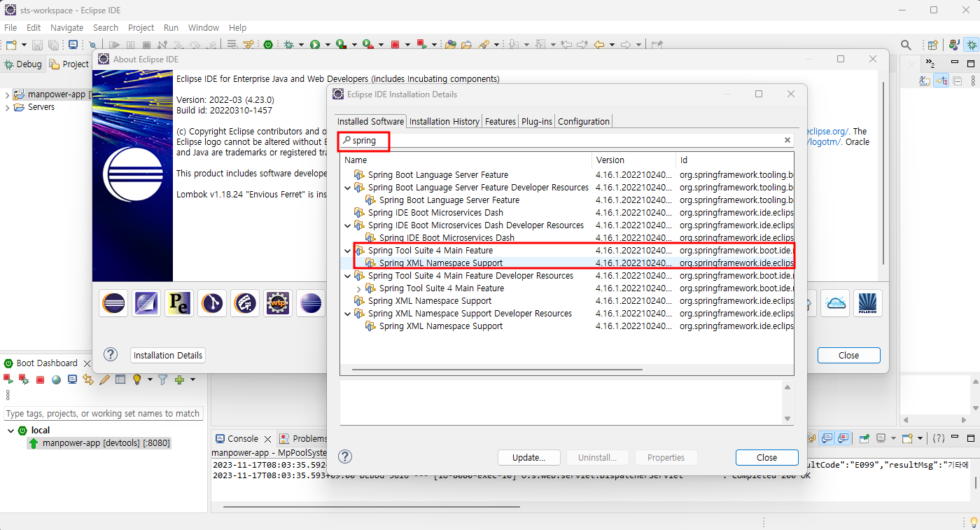
Task: Click the Boot Dashboard tags filter field
Action: (x=104, y=414)
